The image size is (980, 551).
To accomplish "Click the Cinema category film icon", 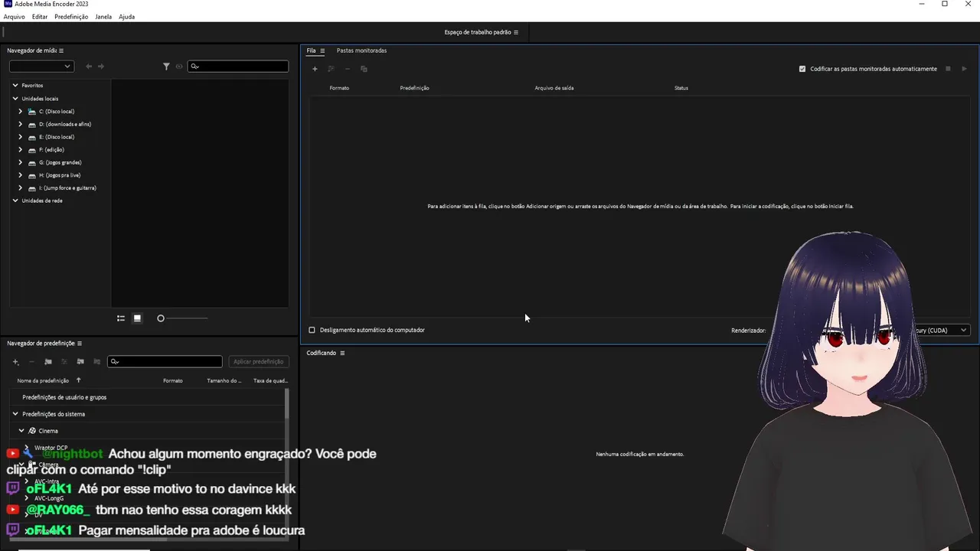I will [x=32, y=431].
